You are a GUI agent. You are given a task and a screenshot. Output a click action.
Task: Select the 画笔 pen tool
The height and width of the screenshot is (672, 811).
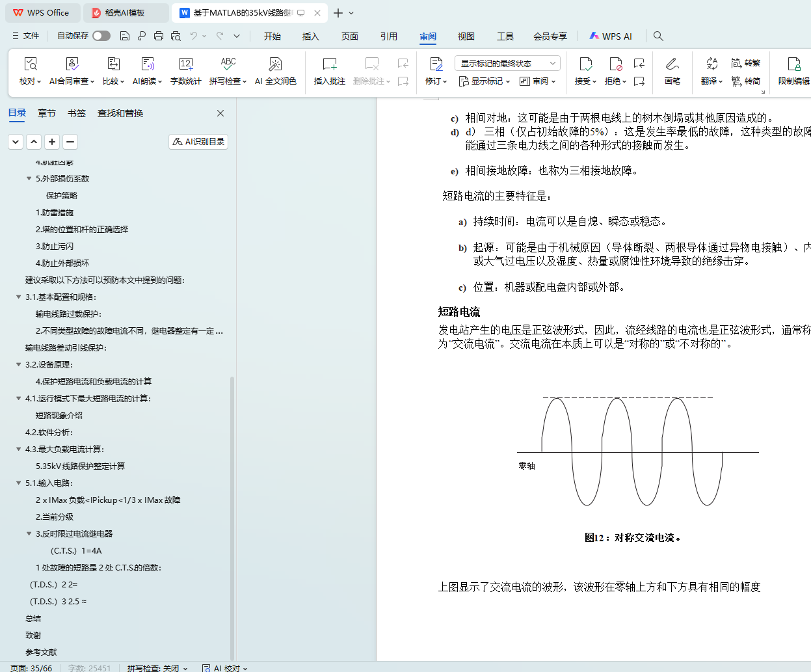pyautogui.click(x=672, y=64)
